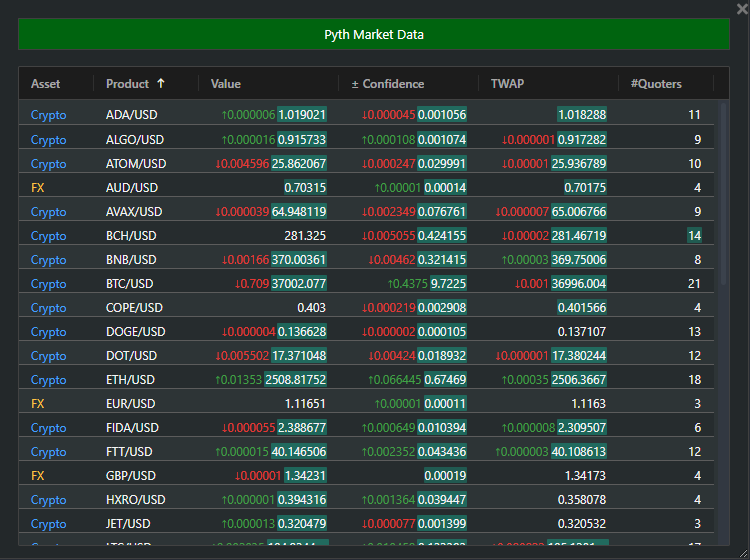Click the Crypto asset label for ADA/USD

coord(48,115)
